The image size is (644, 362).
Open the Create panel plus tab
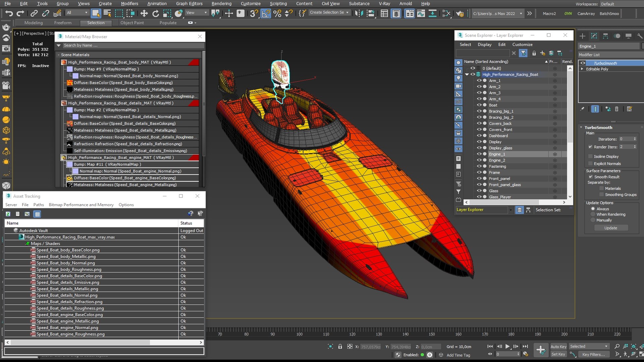[582, 36]
